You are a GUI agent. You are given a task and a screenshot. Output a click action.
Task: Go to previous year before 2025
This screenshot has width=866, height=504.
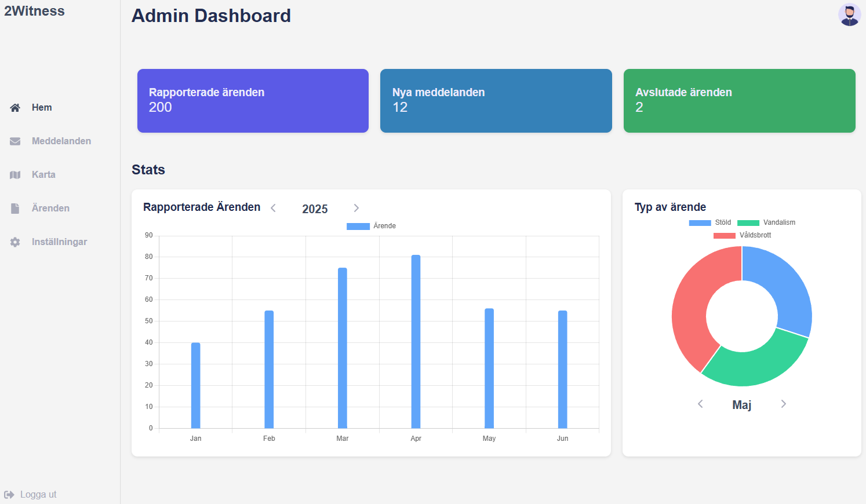[273, 208]
